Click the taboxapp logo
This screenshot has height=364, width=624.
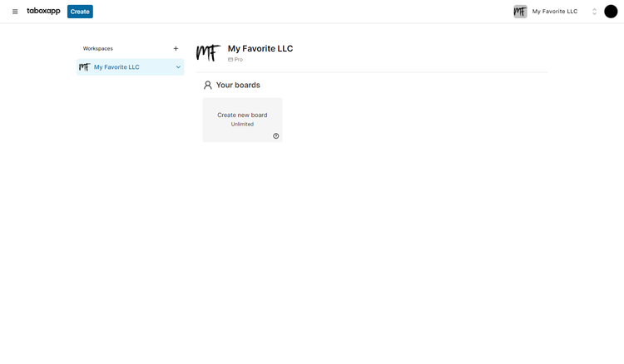click(43, 12)
